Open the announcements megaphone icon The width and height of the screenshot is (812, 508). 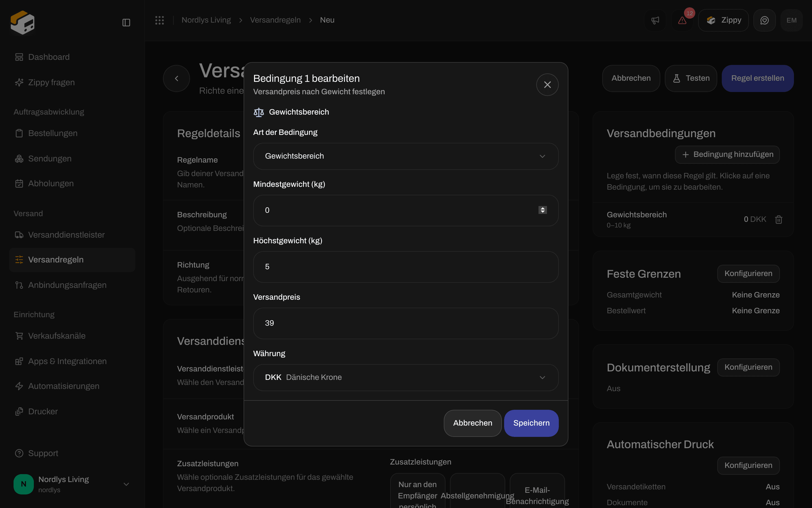655,20
